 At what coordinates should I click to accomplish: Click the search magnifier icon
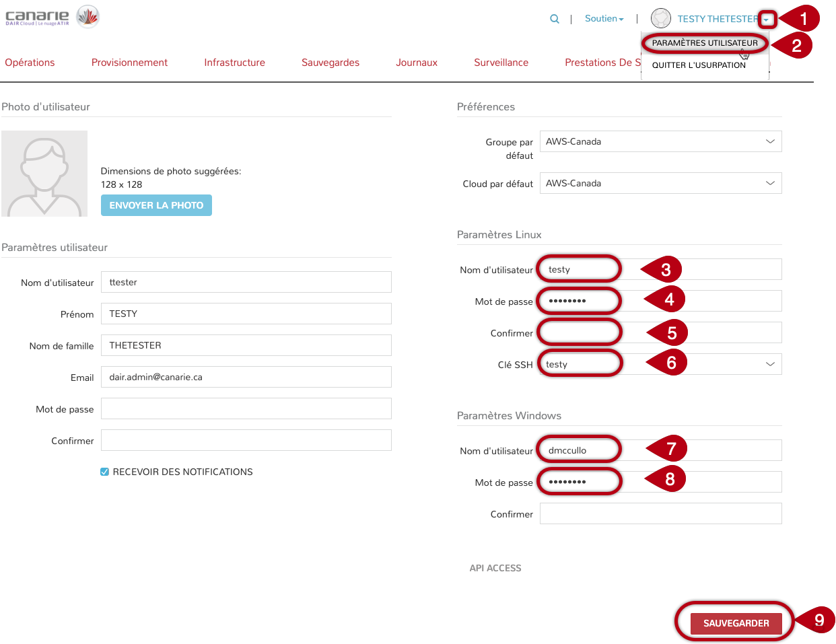[x=554, y=19]
